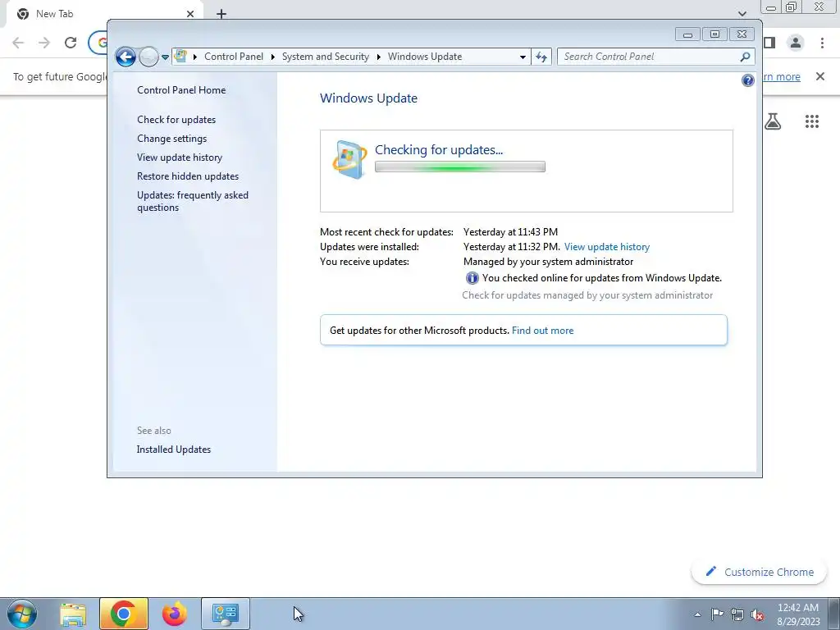Click the Forward arrow in Control Panel

click(148, 57)
